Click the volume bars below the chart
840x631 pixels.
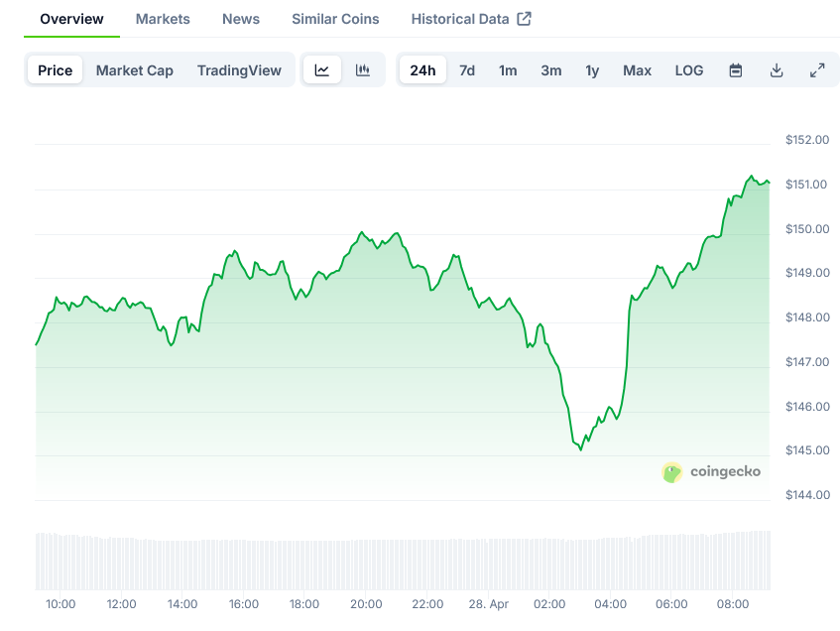pos(403,561)
